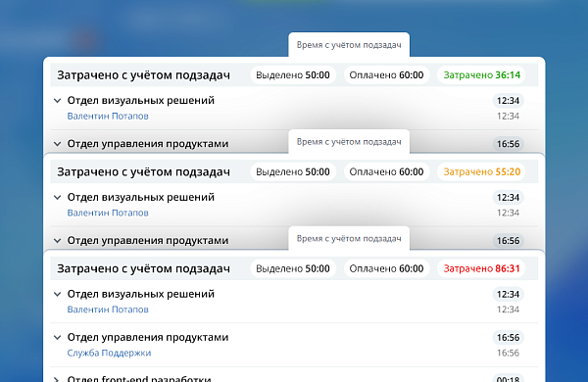This screenshot has height=382, width=588.
Task: Collapse Отдел управления продуктами in bottom panel
Action: 58,337
